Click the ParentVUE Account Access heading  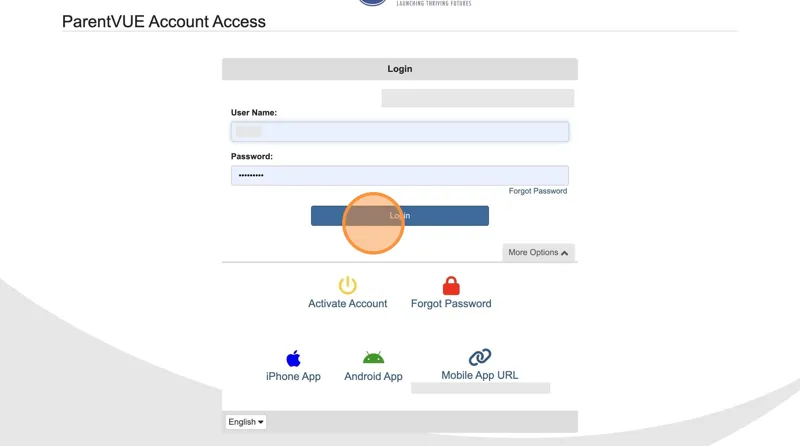pyautogui.click(x=164, y=21)
